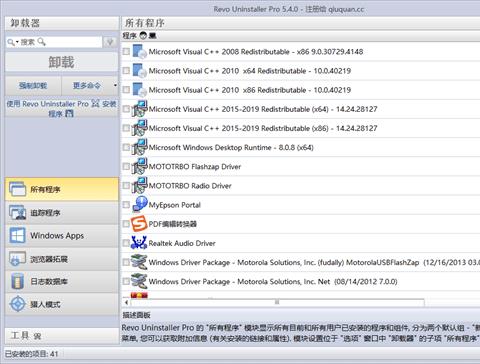Click 使用 Revo Uninstaller Pro 安装程序 button
This screenshot has height=364, width=480.
click(62, 108)
